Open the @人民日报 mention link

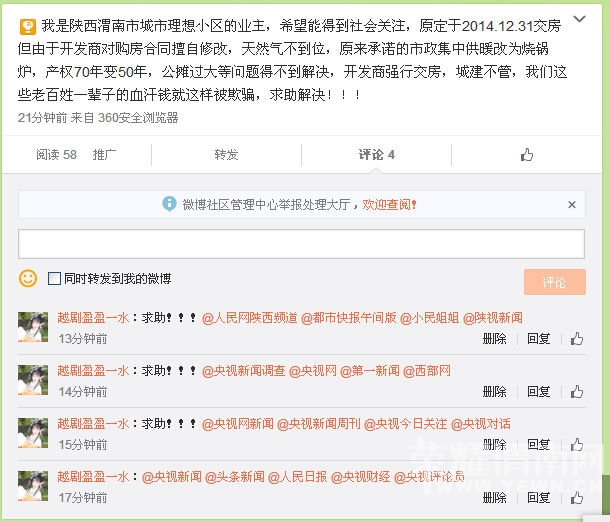[x=296, y=477]
